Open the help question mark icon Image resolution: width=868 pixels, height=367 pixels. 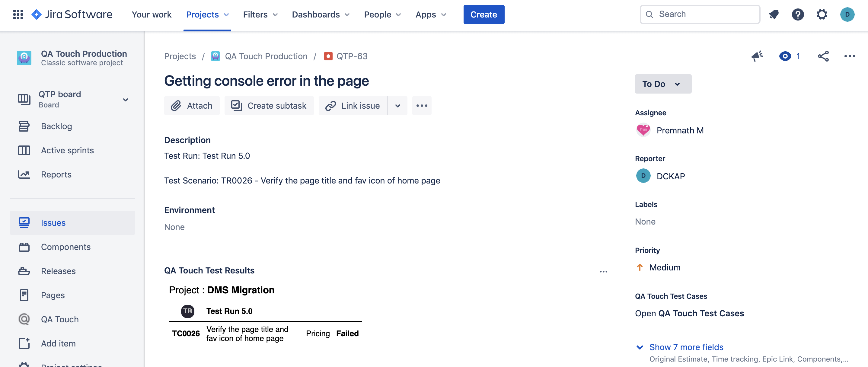point(798,14)
